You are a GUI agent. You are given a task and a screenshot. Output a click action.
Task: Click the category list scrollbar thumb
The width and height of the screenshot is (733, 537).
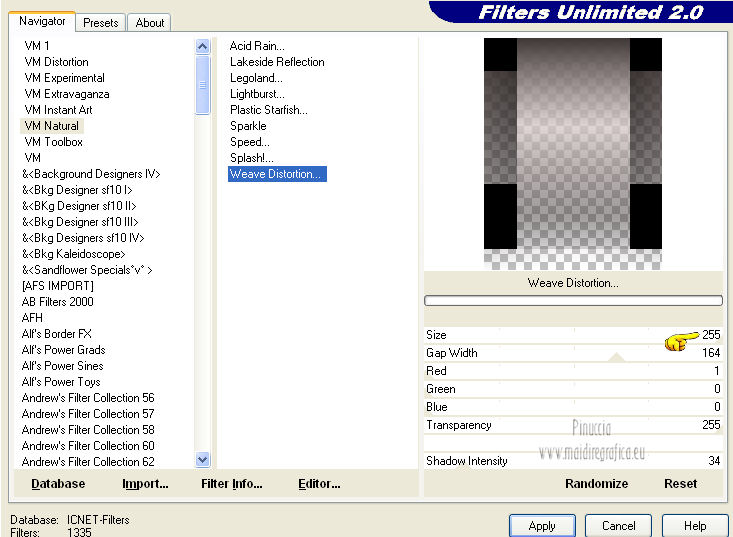(202, 85)
